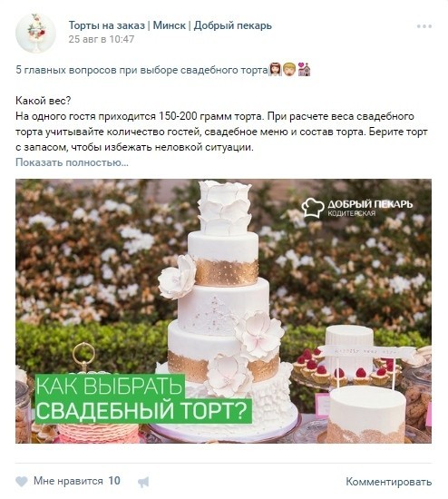Click the "Комментировать" link
Screen dimensions: 448x499
[x=388, y=482]
